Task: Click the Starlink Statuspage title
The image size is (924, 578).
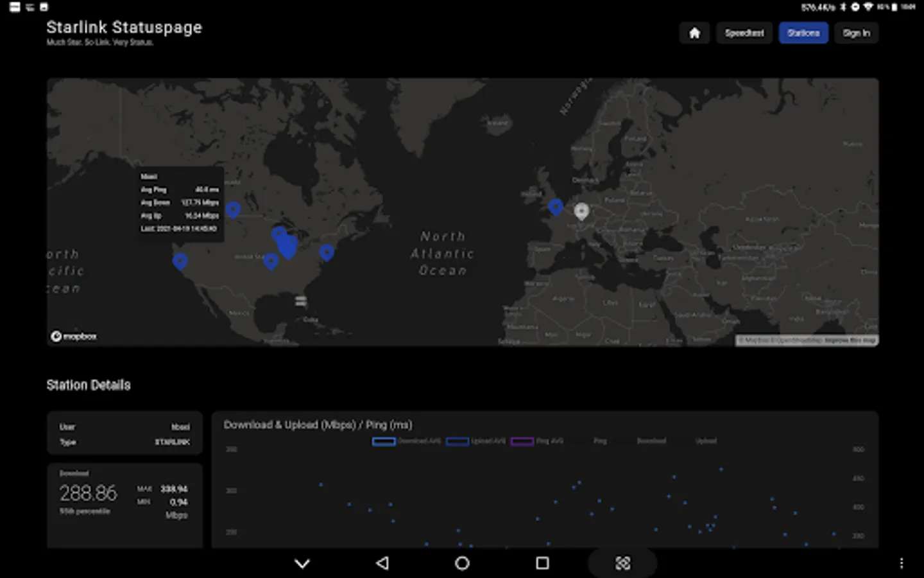Action: pos(124,28)
